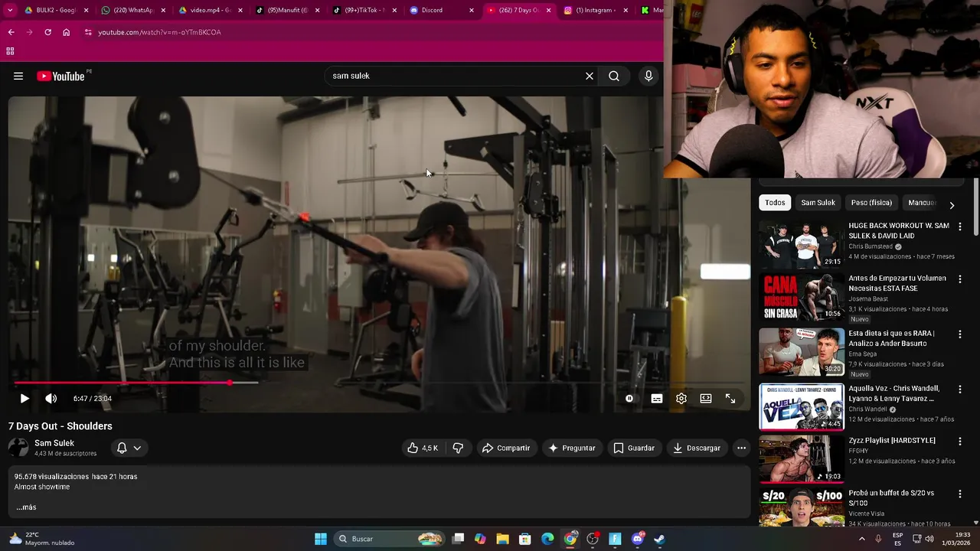
Task: Show more filter chips with right arrow
Action: tap(952, 205)
